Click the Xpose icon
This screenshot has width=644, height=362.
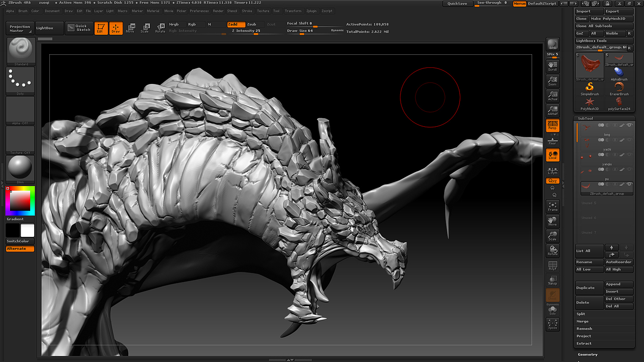[552, 324]
